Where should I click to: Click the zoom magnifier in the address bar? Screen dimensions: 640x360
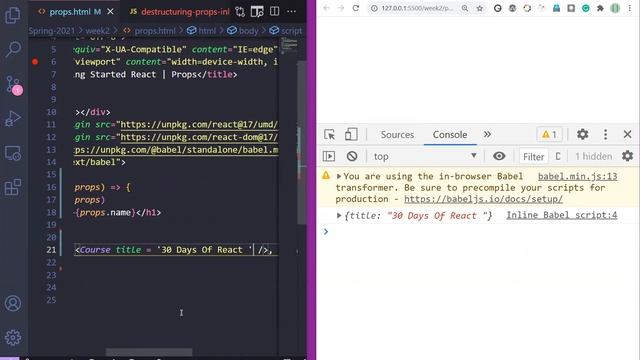(465, 8)
